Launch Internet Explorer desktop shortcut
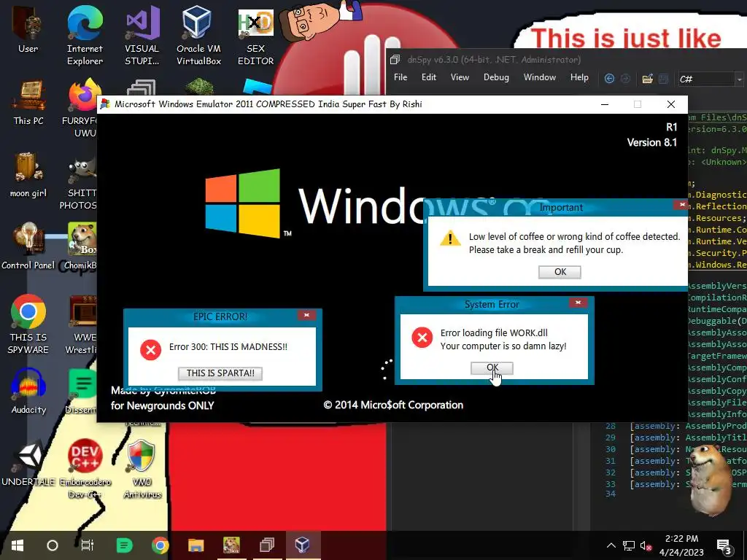This screenshot has width=747, height=560. [x=85, y=34]
